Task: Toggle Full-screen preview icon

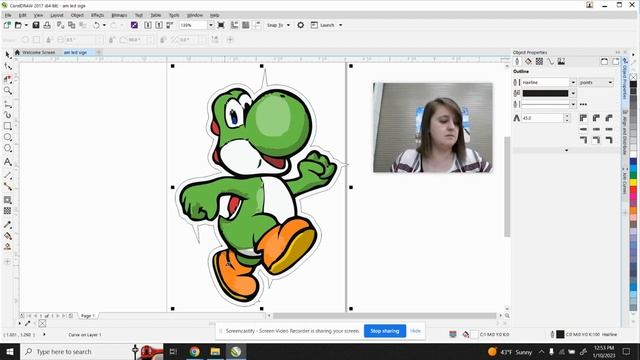Action: [221, 25]
